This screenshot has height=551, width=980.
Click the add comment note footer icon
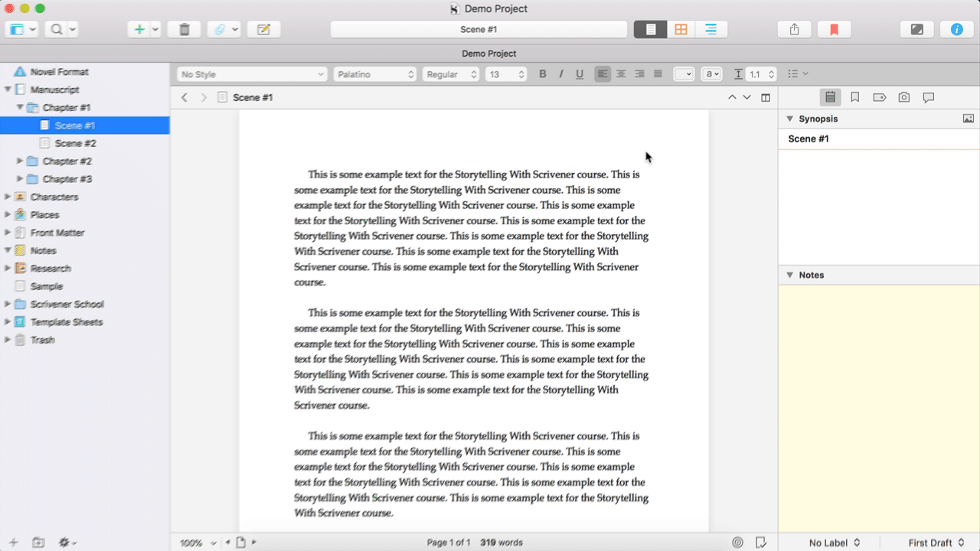761,543
